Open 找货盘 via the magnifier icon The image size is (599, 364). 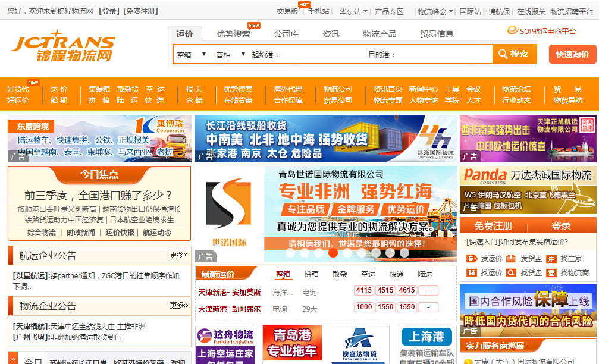(510, 272)
